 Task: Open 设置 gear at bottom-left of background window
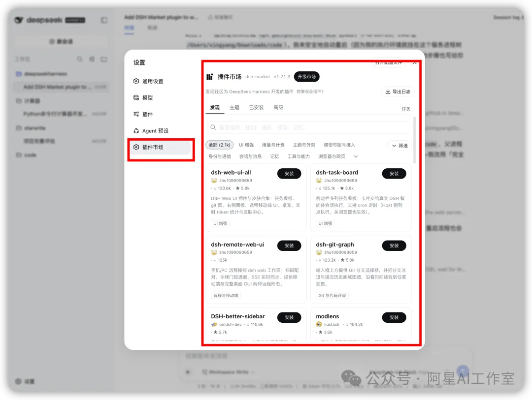(x=18, y=381)
